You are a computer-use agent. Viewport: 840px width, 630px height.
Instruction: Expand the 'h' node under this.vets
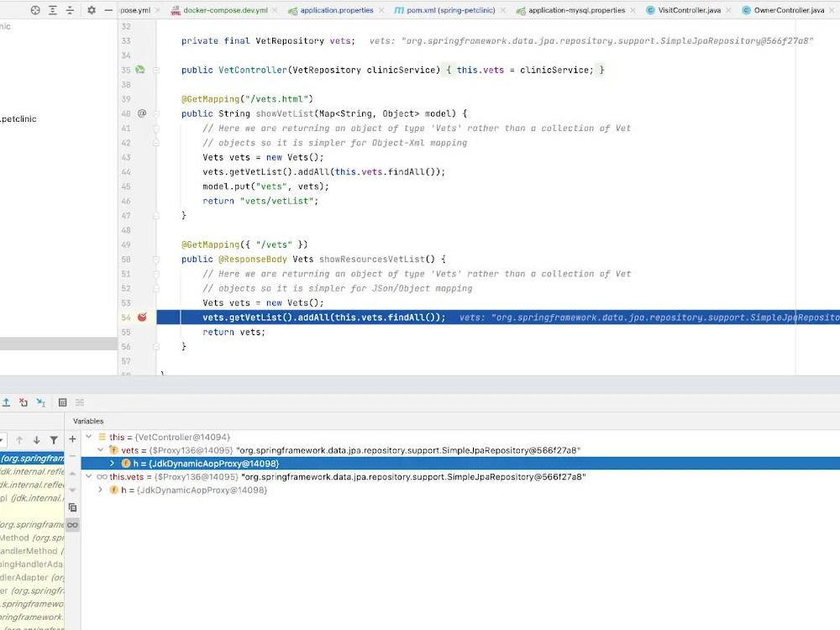[100, 490]
